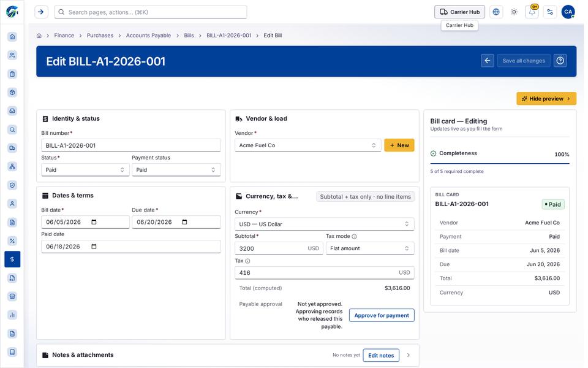
Task: Open the Currency dropdown
Action: [325, 224]
